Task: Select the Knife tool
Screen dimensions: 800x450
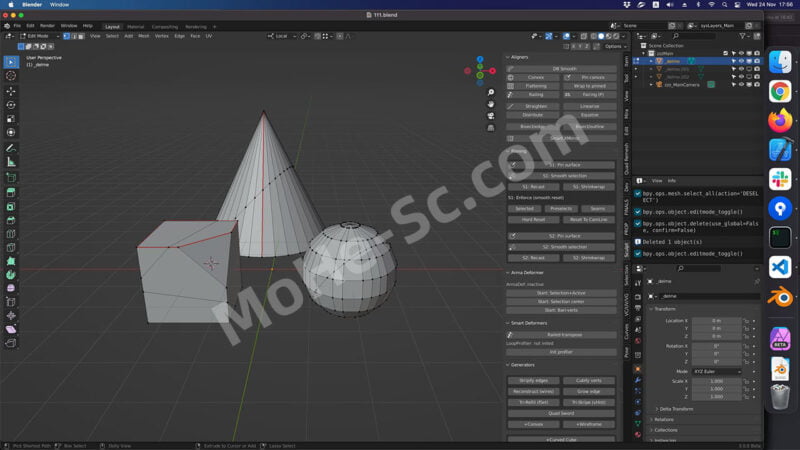Action: [x=11, y=247]
